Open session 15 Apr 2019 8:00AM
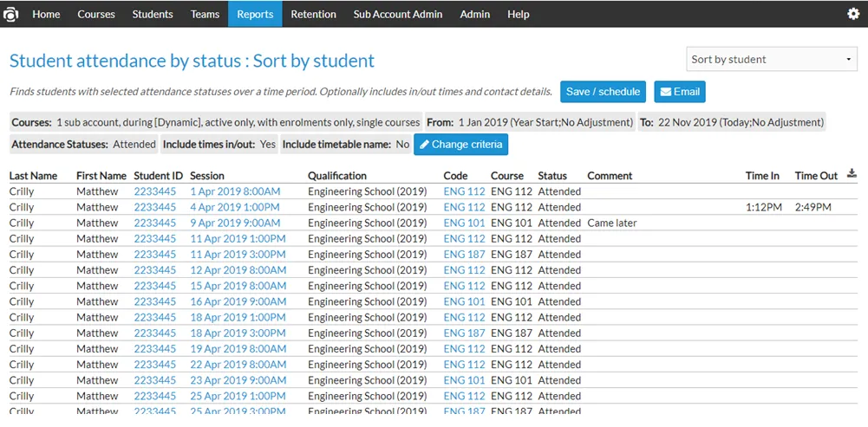 238,286
